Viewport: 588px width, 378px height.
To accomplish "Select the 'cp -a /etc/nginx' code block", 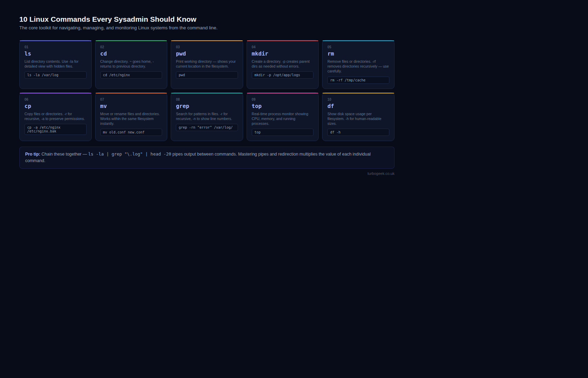I will 55,129.
